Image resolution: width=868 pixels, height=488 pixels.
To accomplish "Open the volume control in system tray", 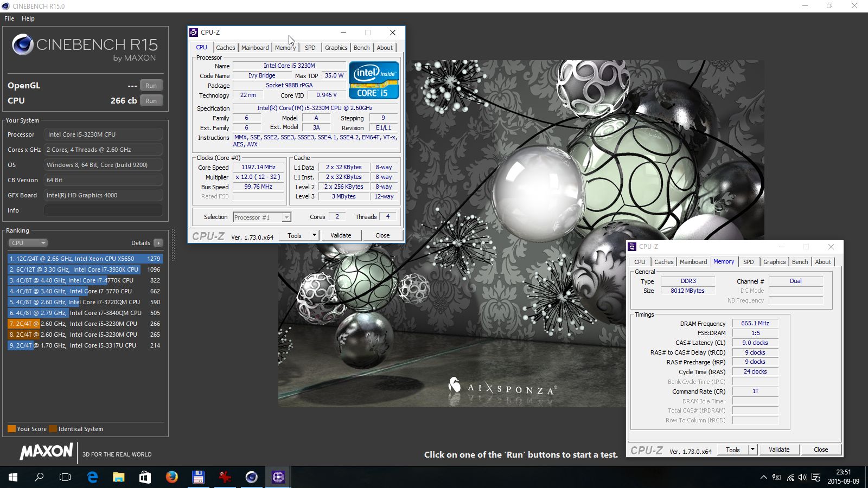I will tap(802, 477).
